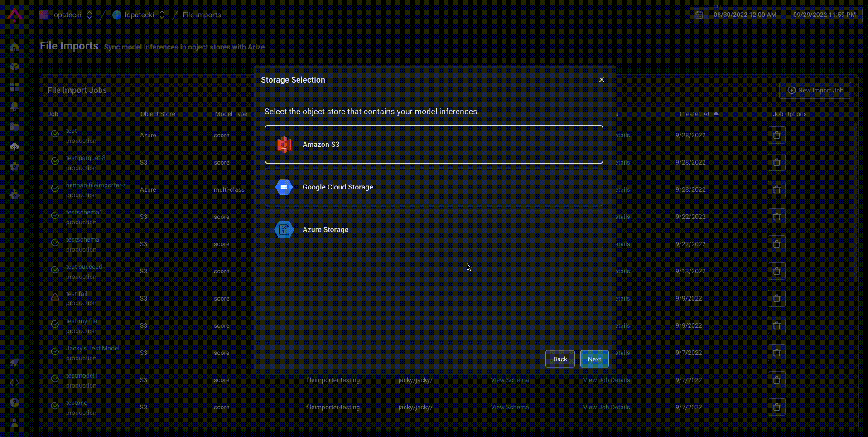
Task: Delete the test-succeed job
Action: point(776,271)
